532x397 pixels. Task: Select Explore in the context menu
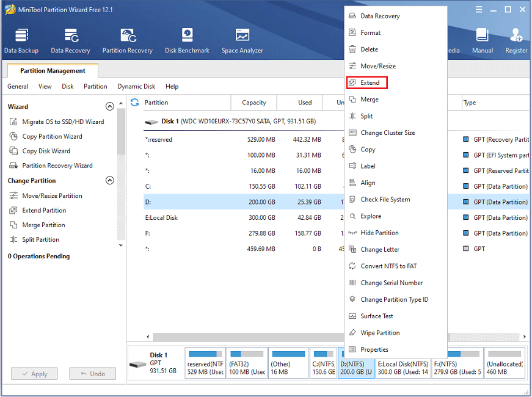click(396, 216)
